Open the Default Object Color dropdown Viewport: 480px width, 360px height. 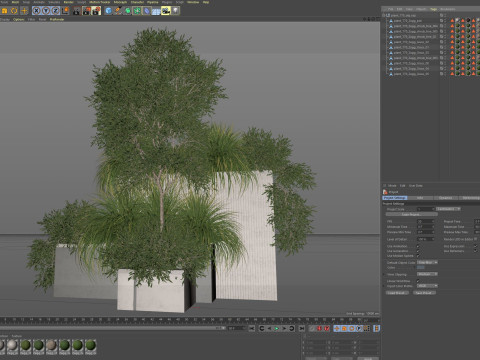tap(427, 263)
